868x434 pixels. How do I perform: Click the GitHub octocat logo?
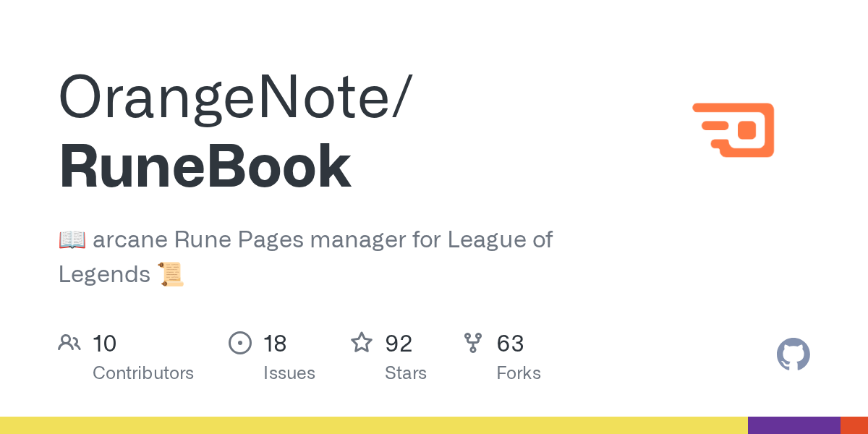pos(793,355)
